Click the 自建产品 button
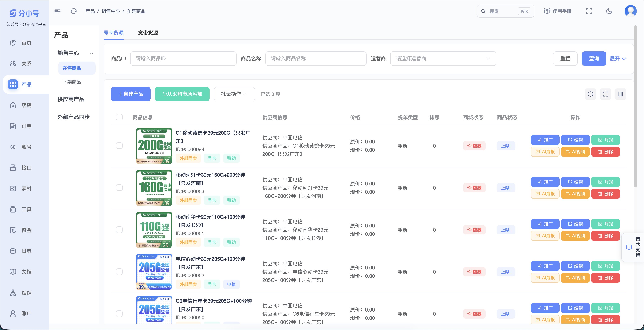Viewport: 644px width, 330px height. pyautogui.click(x=130, y=94)
